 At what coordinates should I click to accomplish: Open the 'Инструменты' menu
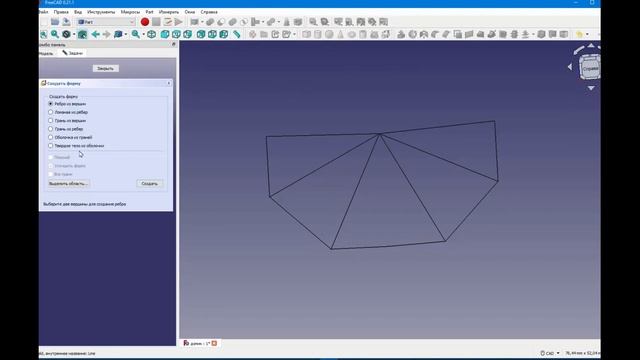point(101,12)
